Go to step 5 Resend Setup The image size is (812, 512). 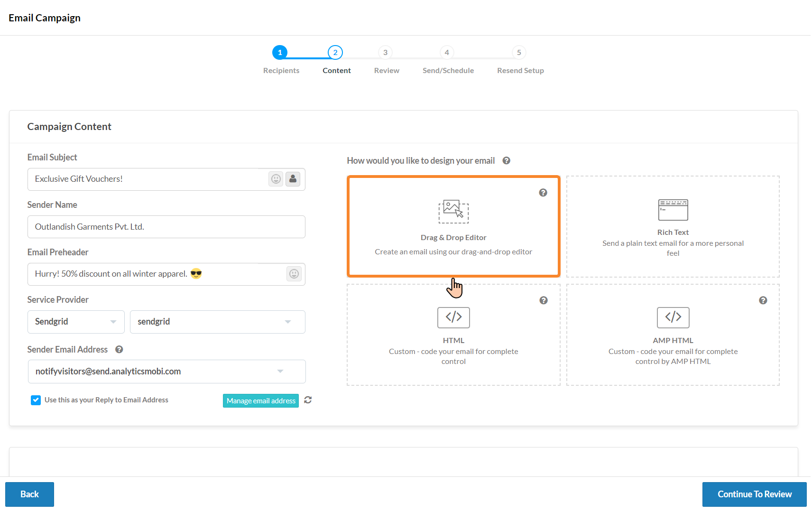point(519,52)
